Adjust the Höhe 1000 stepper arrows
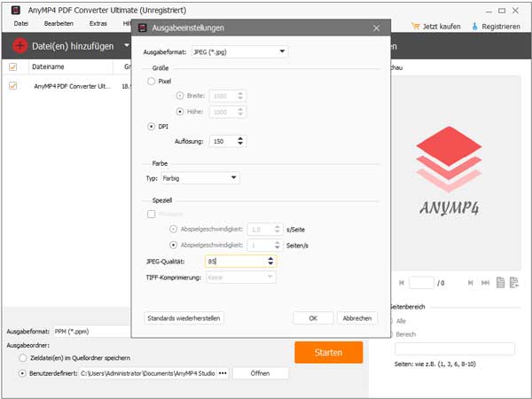The image size is (532, 399). 240,112
